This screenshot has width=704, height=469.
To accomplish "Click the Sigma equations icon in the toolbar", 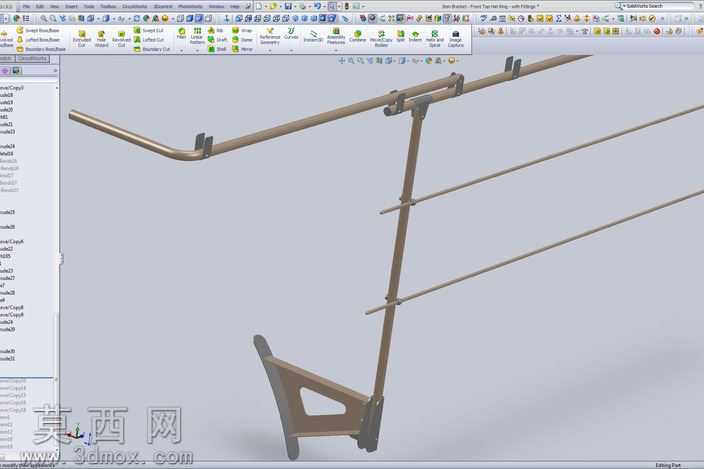I will (559, 19).
